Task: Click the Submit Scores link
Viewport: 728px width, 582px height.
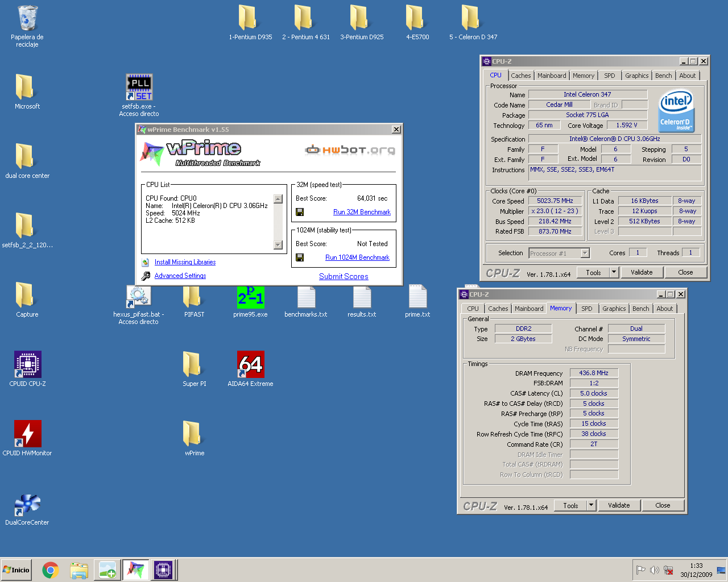Action: click(x=344, y=277)
